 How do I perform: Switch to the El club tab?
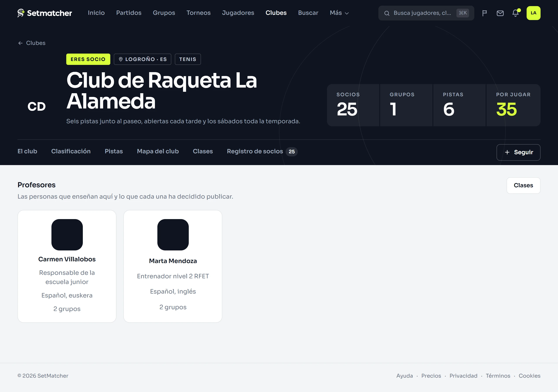click(27, 151)
